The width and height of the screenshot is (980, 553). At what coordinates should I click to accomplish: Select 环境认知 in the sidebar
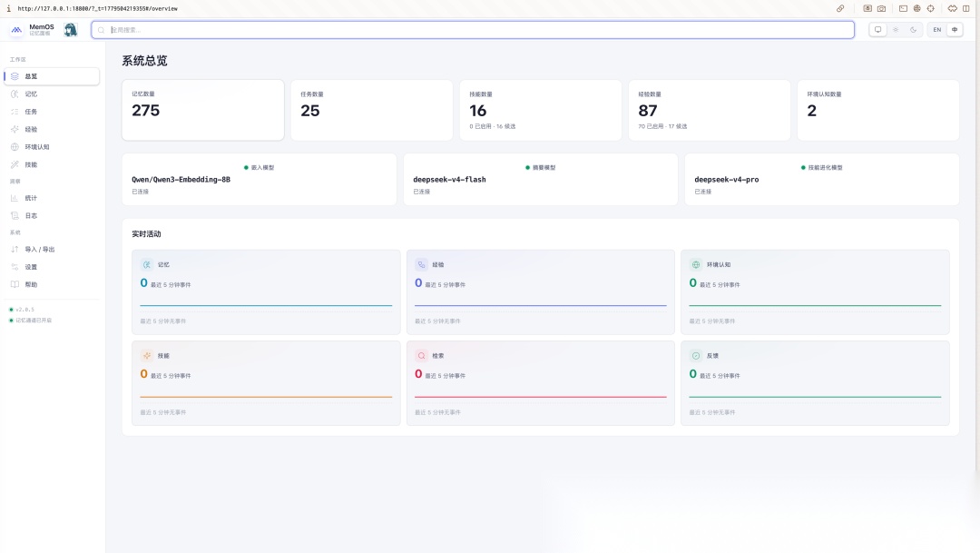coord(52,147)
